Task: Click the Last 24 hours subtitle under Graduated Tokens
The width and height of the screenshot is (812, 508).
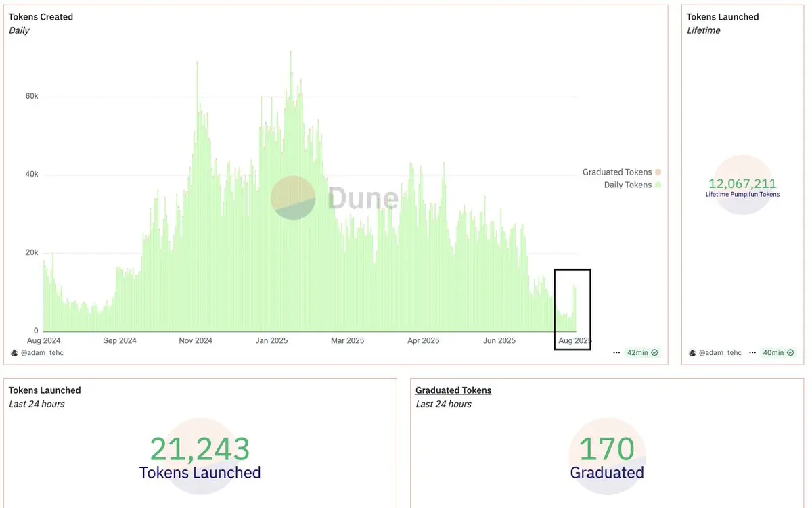Action: [444, 404]
